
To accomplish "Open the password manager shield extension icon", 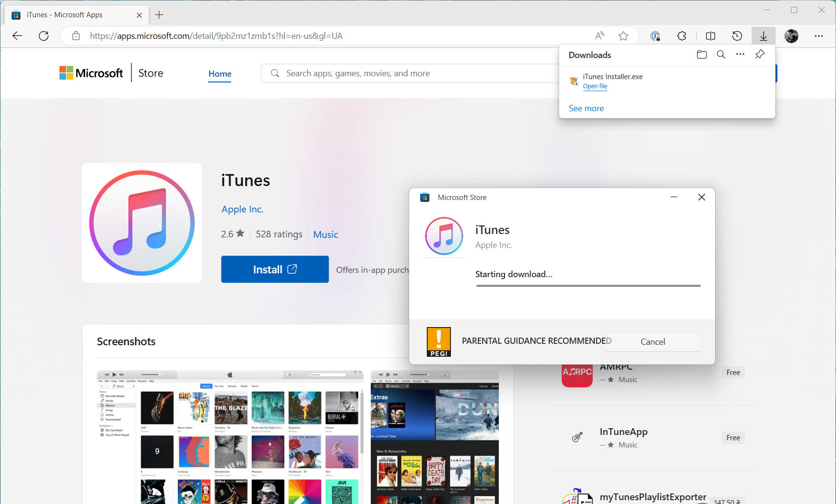I will [x=655, y=36].
